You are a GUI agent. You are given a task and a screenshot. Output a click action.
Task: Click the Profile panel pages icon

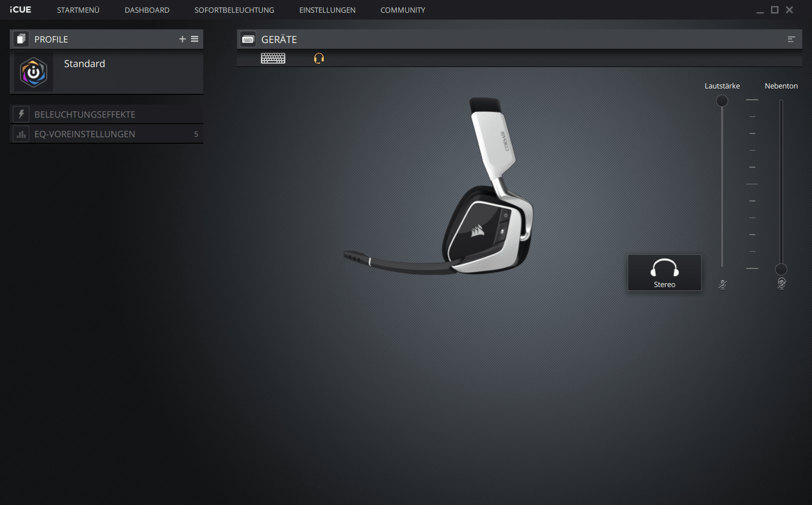click(x=21, y=39)
